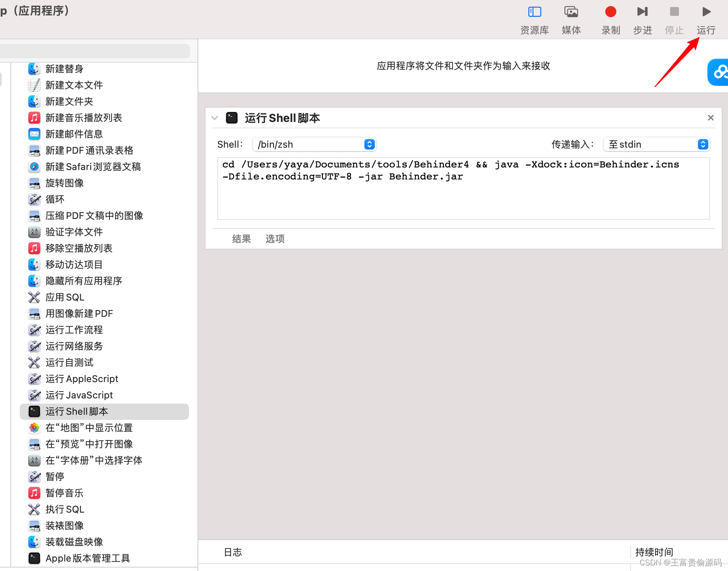This screenshot has height=571, width=728.
Task: Select highlighted 运行 Shell 脚本 list item
Action: pos(104,411)
